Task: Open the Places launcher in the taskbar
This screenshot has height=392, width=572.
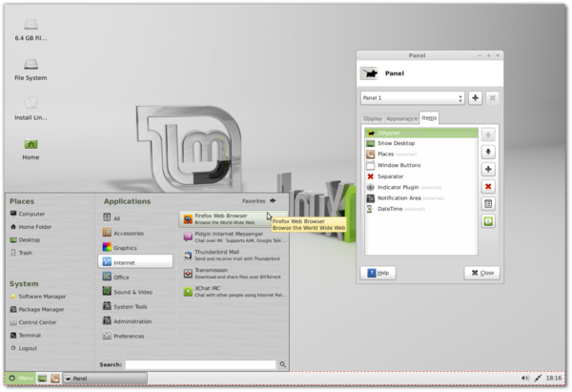Action: pyautogui.click(x=55, y=378)
